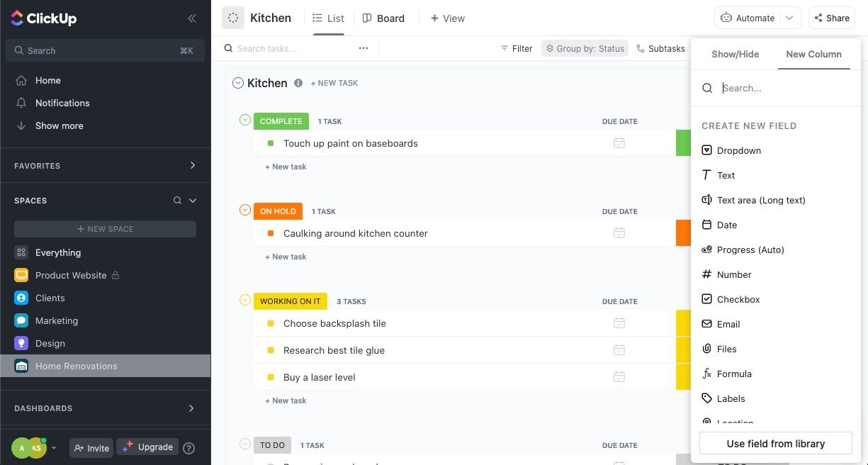
Task: Toggle the Subtasks display option
Action: pyautogui.click(x=660, y=48)
